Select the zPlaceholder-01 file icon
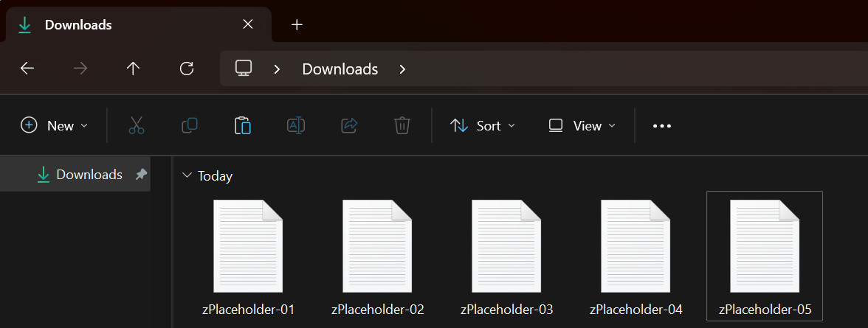 click(x=248, y=246)
